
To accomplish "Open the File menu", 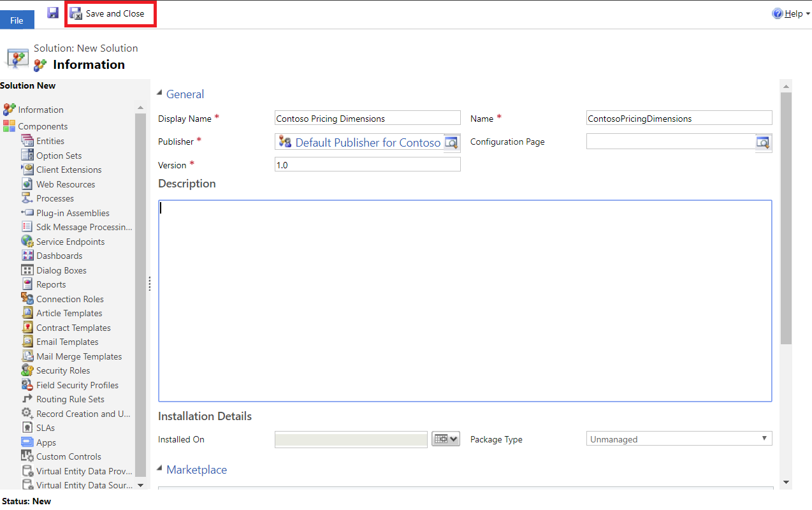I will click(17, 20).
